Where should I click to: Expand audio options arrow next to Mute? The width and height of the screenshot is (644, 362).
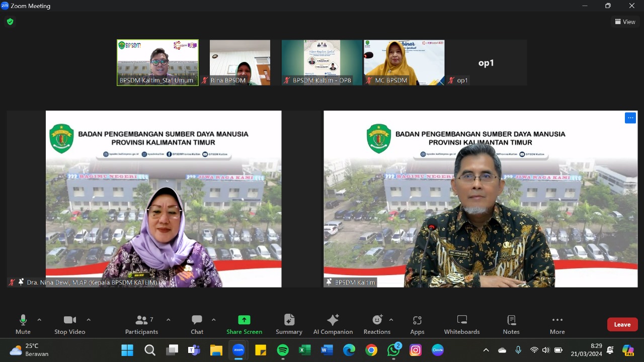[39, 320]
